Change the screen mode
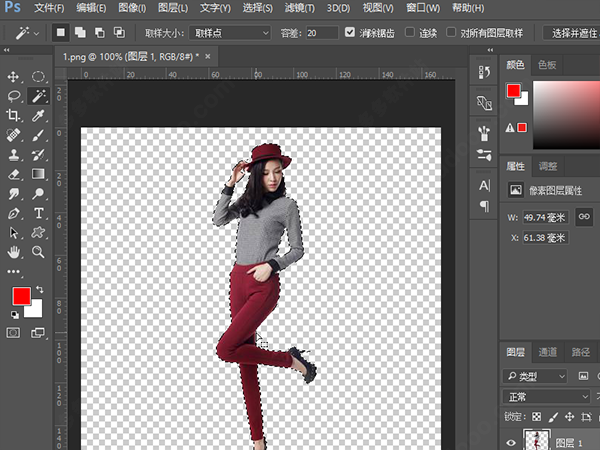 point(38,333)
